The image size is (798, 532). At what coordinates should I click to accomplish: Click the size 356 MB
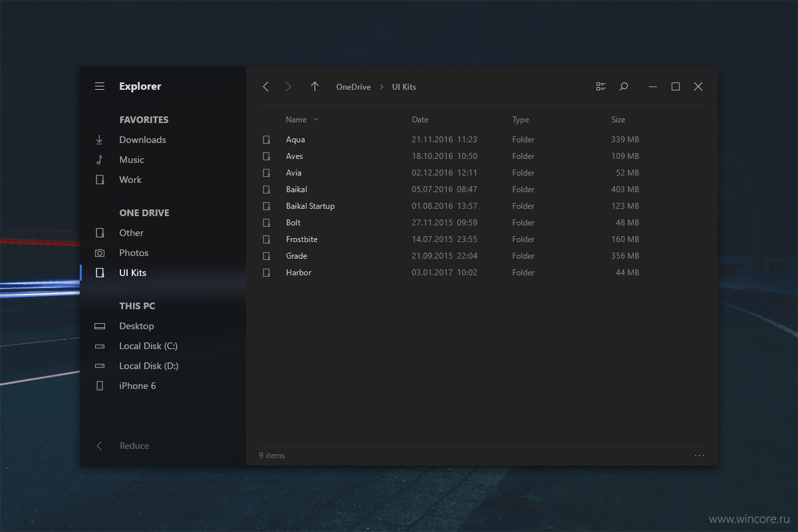(x=625, y=256)
